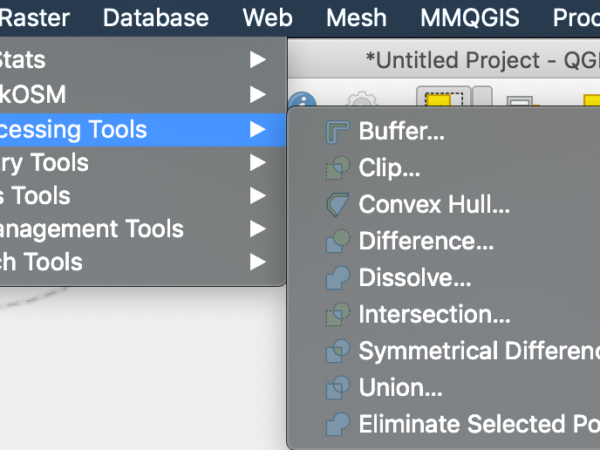
Task: Click the Intersection tool icon
Action: tap(338, 315)
